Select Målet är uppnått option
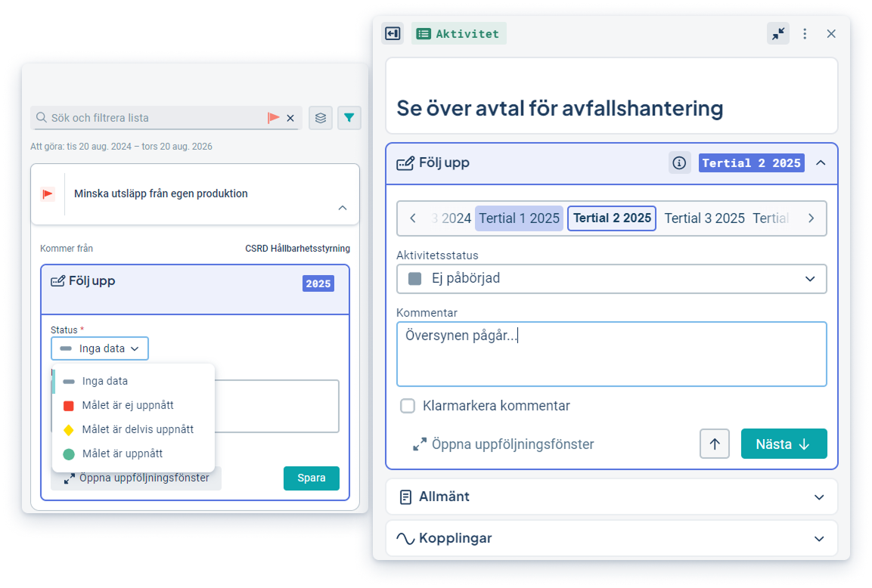Screen dimensions: 872x588 coord(133,453)
